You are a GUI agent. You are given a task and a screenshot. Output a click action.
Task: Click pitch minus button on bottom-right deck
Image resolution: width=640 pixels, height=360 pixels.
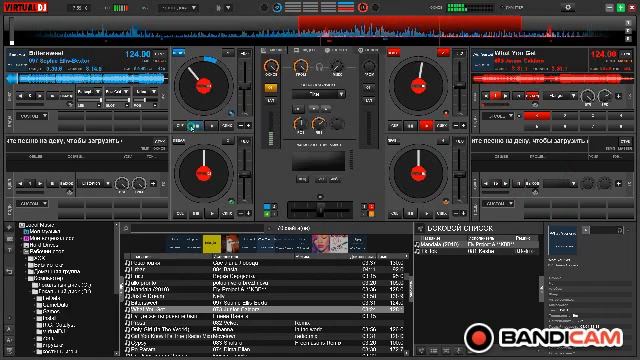pyautogui.click(x=456, y=213)
